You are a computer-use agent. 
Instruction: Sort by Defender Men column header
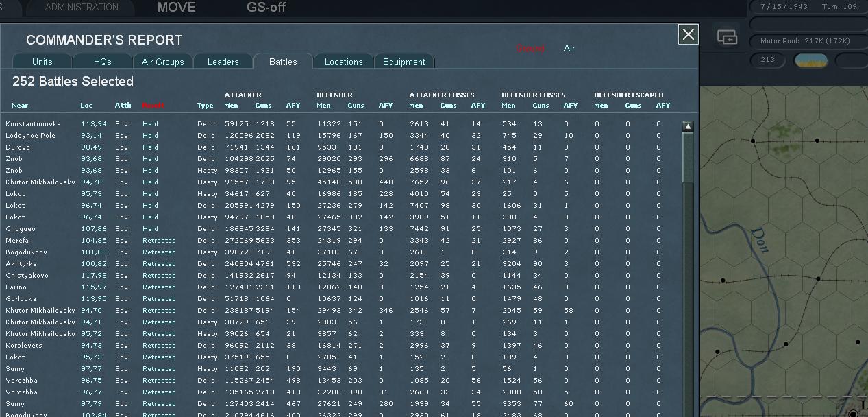(x=323, y=106)
